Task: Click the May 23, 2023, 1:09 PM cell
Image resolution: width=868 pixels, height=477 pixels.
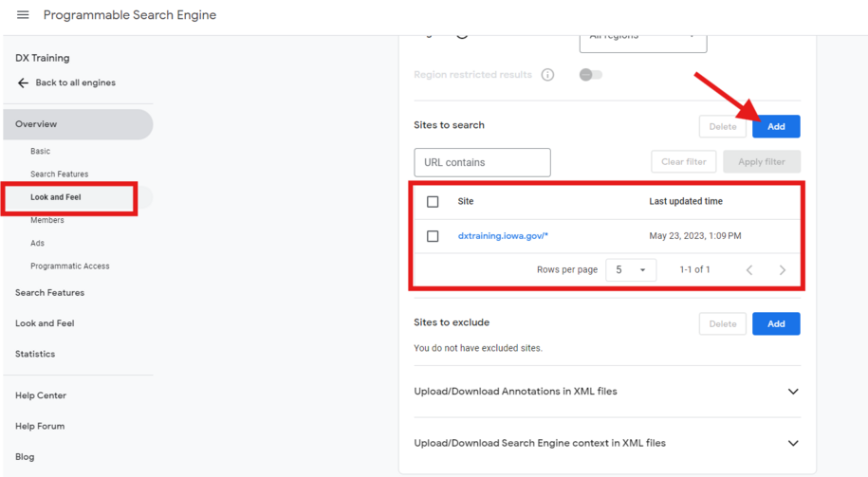Action: 695,236
